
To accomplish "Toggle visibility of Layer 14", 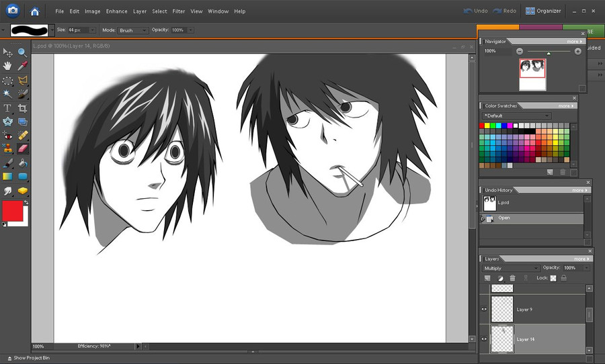I will click(x=484, y=339).
